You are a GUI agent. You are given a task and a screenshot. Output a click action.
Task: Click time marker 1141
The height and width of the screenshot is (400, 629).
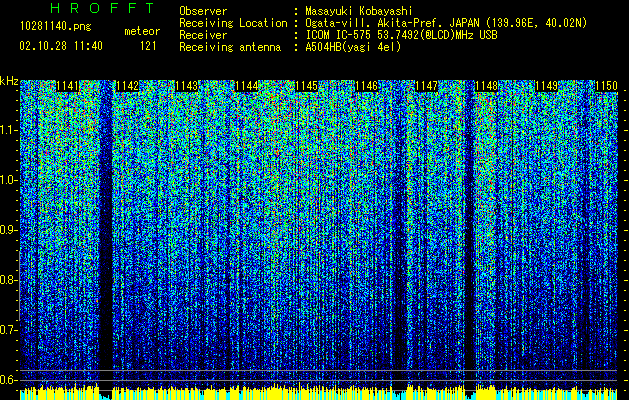click(67, 86)
